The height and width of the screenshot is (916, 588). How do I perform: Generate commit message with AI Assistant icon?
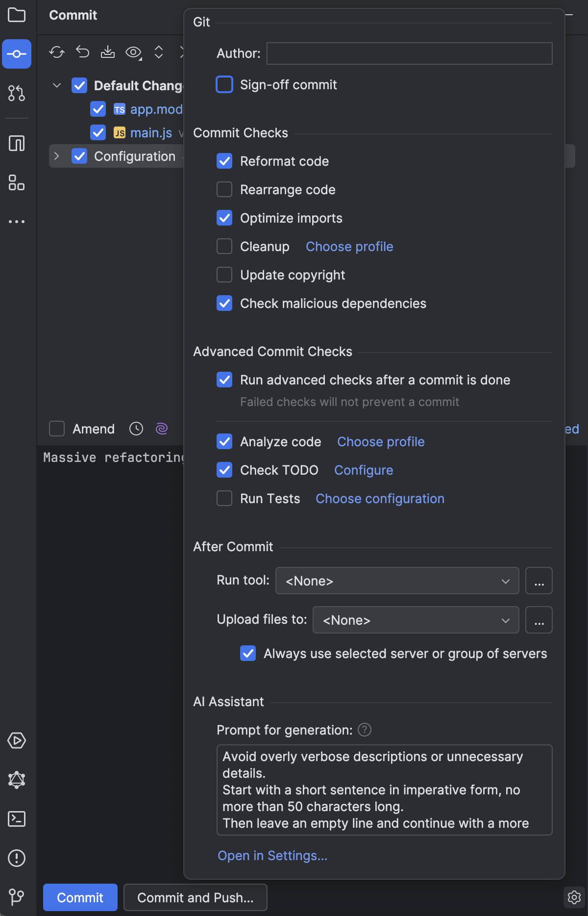pyautogui.click(x=162, y=429)
